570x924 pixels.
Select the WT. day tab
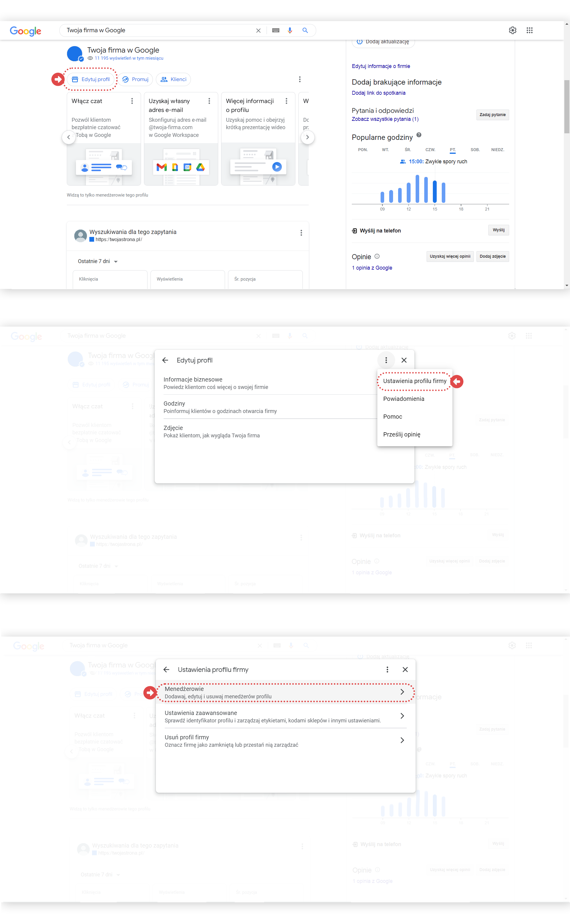[385, 150]
